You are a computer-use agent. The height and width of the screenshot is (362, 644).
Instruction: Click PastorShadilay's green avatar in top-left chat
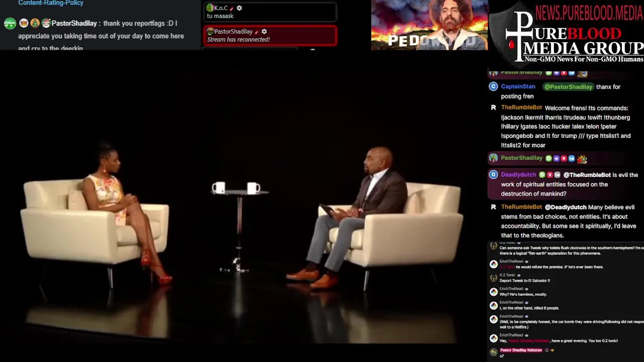10,23
